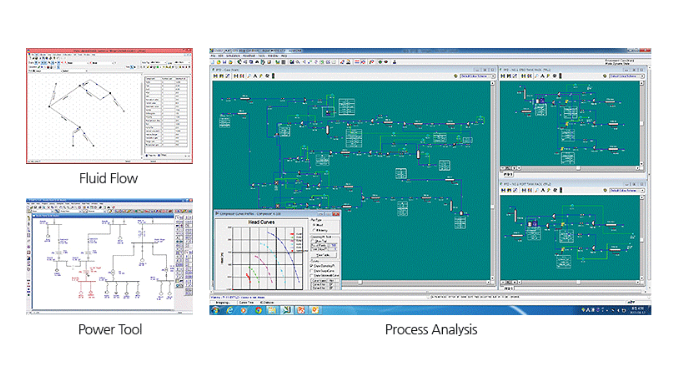680x390 pixels.
Task: Launch Internet Explorer from the taskbar
Action: (x=229, y=310)
